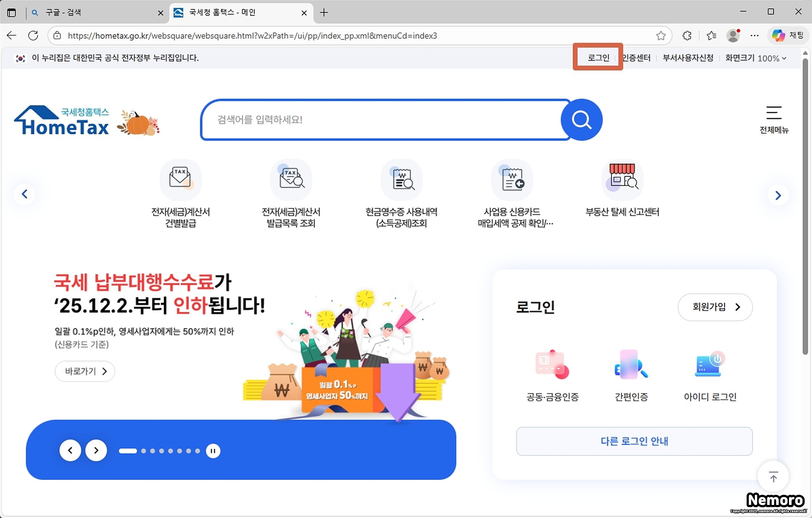Click the 검색어를 입력하세요 search field
The image size is (812, 518).
click(385, 120)
